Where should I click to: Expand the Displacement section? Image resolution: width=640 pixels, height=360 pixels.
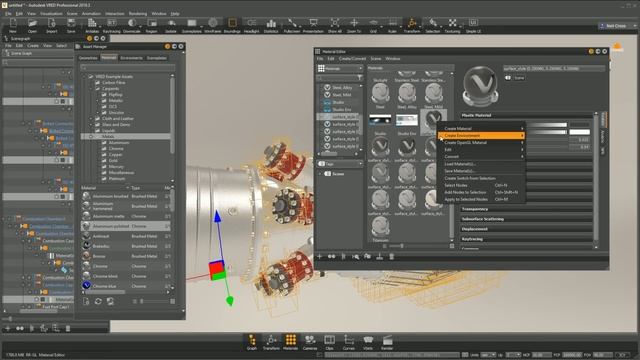click(x=527, y=229)
